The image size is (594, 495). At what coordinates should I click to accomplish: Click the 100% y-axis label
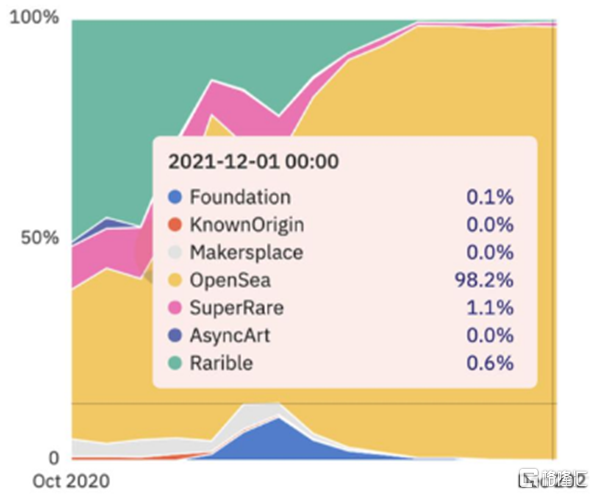pyautogui.click(x=34, y=17)
